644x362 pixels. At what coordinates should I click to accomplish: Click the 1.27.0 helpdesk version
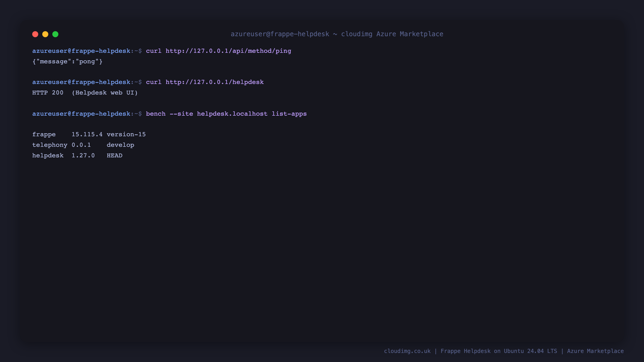83,155
